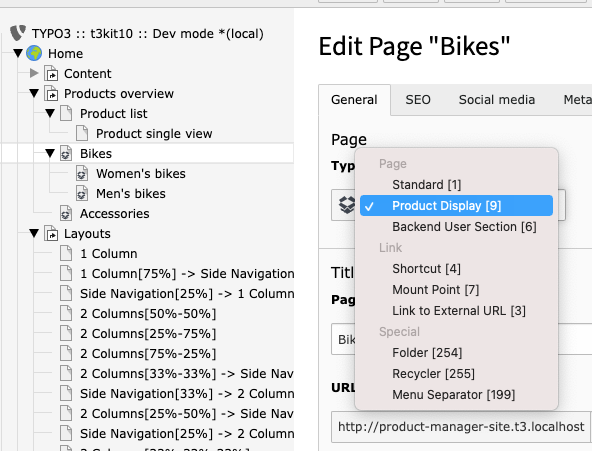Select the 1 Column layout page
The height and width of the screenshot is (451, 592).
click(109, 254)
